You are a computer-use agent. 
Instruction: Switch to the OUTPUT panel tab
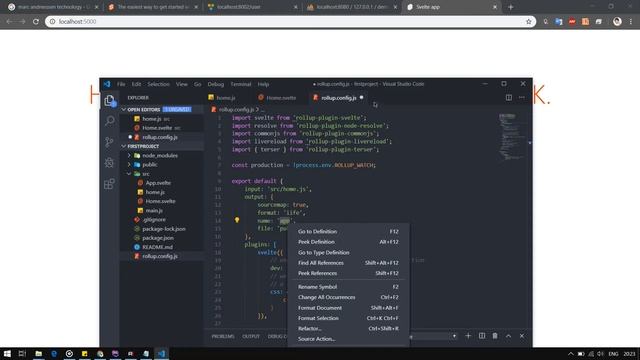[251, 336]
